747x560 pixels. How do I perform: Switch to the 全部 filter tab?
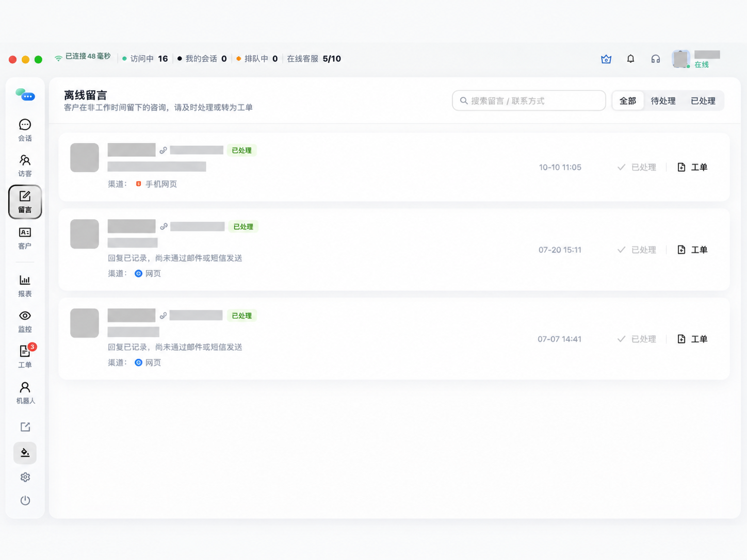[x=628, y=101]
